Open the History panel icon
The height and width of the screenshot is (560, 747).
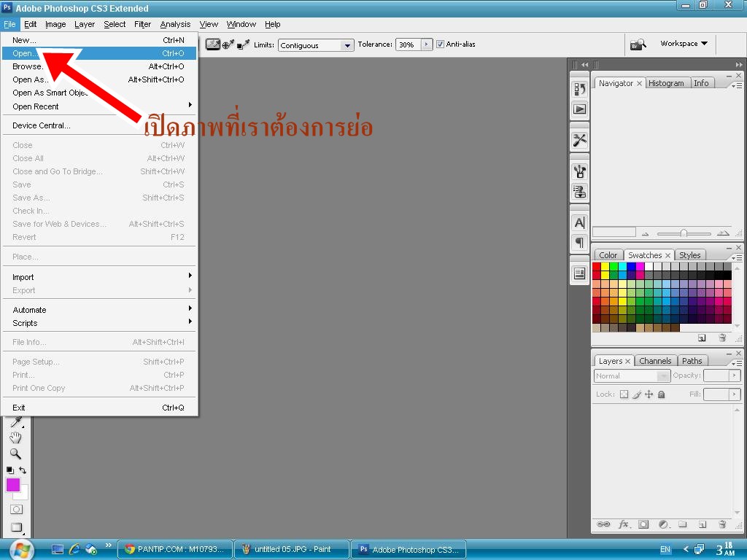[580, 89]
